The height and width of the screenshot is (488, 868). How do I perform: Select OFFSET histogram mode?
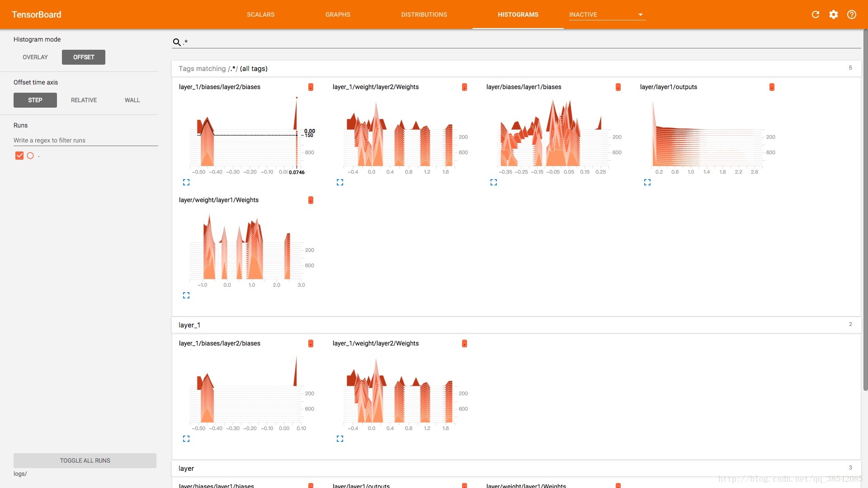pyautogui.click(x=84, y=57)
